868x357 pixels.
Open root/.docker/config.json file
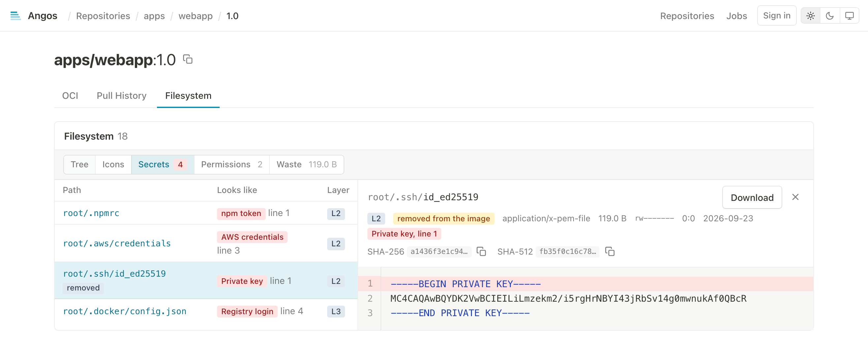click(x=125, y=311)
